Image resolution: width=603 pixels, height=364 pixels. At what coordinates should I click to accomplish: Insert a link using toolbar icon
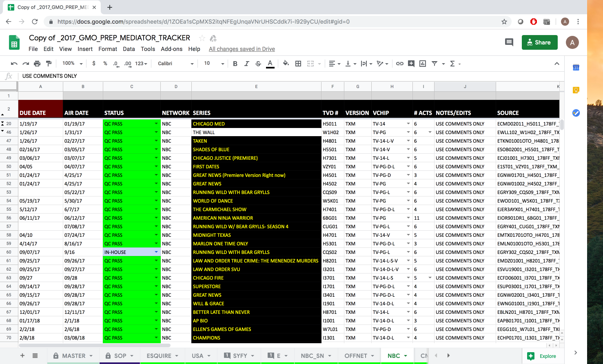click(x=400, y=64)
